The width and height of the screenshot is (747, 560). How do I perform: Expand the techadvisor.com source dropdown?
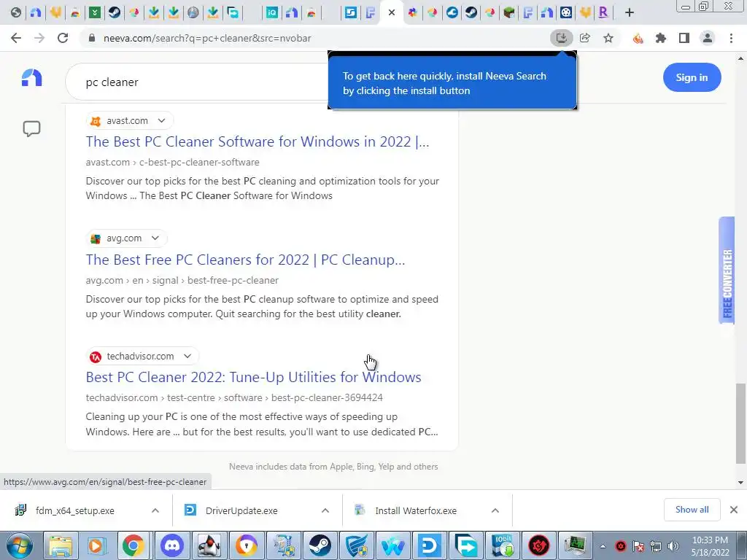click(x=187, y=356)
